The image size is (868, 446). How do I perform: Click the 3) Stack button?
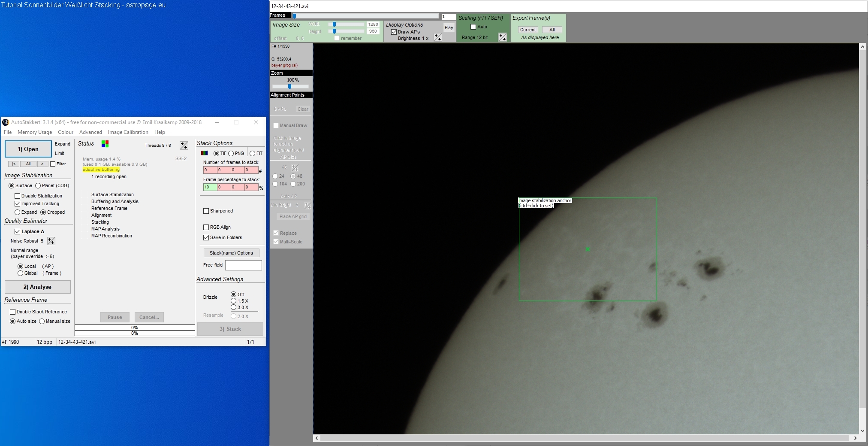pyautogui.click(x=230, y=329)
